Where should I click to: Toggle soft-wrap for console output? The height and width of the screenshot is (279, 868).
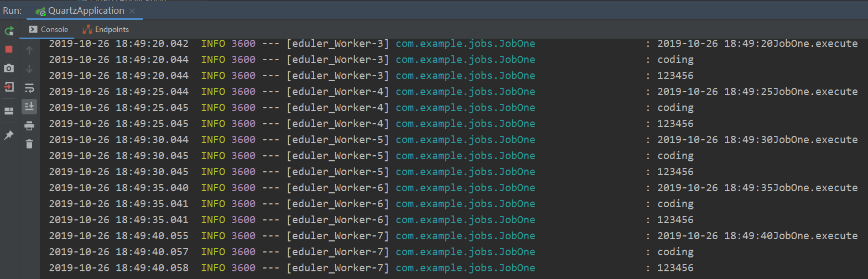[x=29, y=88]
